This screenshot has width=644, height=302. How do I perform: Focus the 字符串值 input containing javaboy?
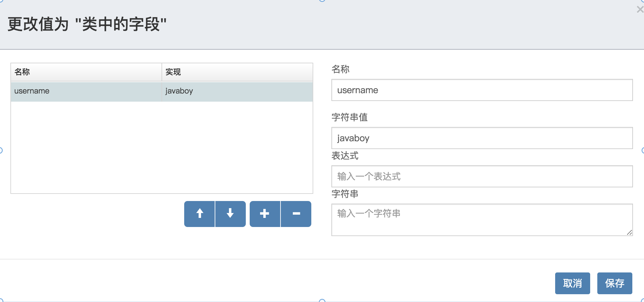(482, 138)
